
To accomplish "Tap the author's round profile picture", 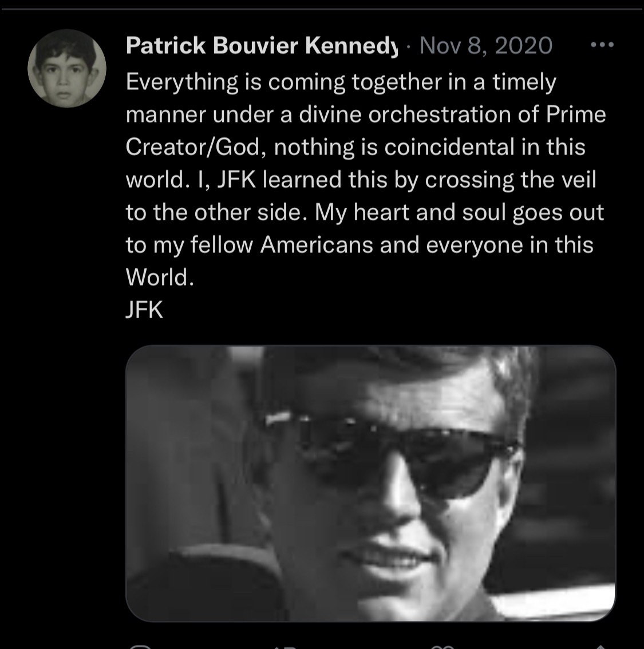I will (67, 67).
